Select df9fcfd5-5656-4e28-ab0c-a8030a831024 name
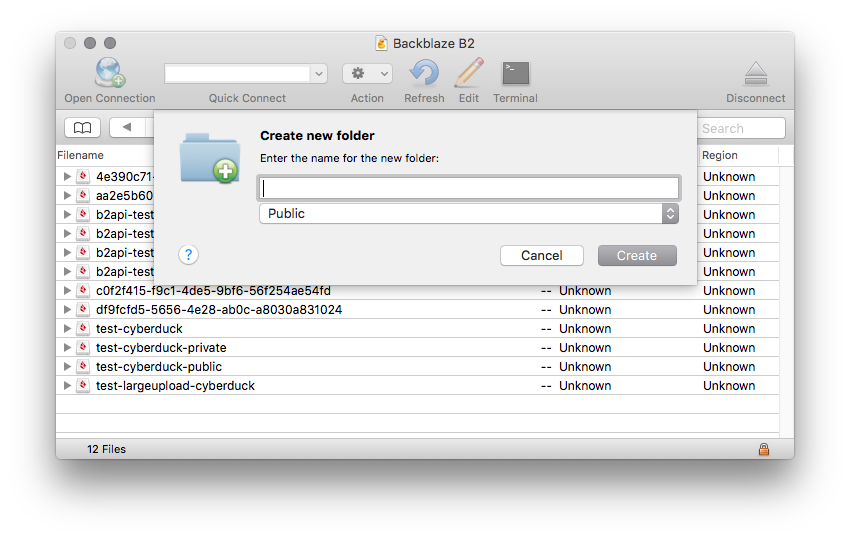Viewport: 850px width, 539px height. click(x=219, y=310)
